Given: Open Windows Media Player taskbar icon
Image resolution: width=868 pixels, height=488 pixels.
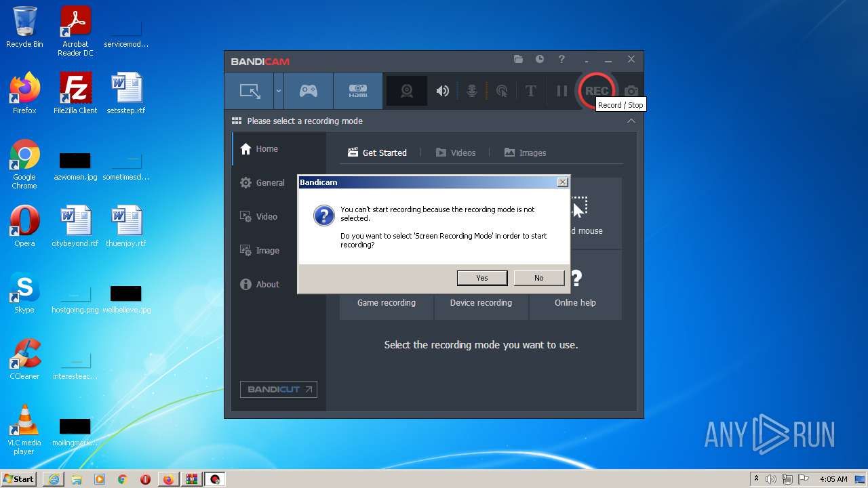Looking at the screenshot, I should 100,479.
